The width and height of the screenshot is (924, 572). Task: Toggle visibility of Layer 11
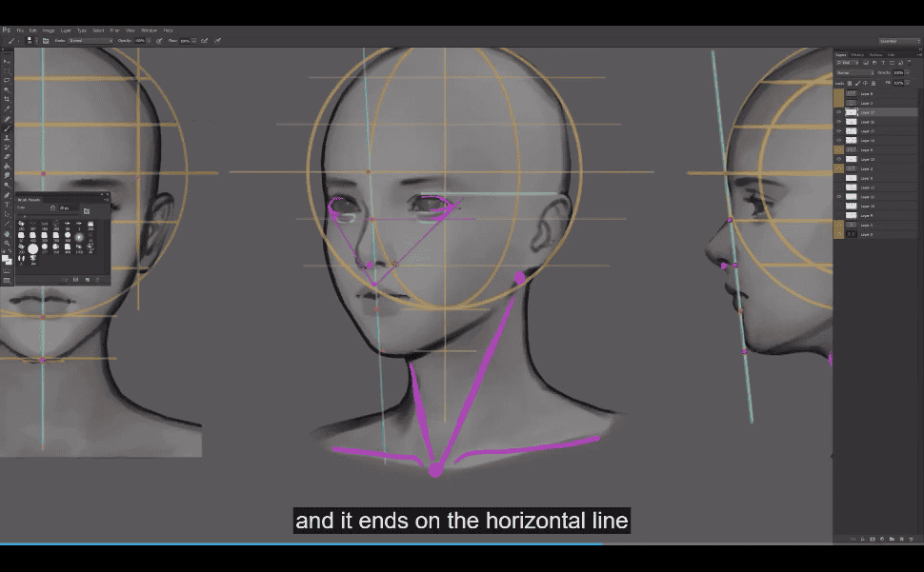click(839, 197)
